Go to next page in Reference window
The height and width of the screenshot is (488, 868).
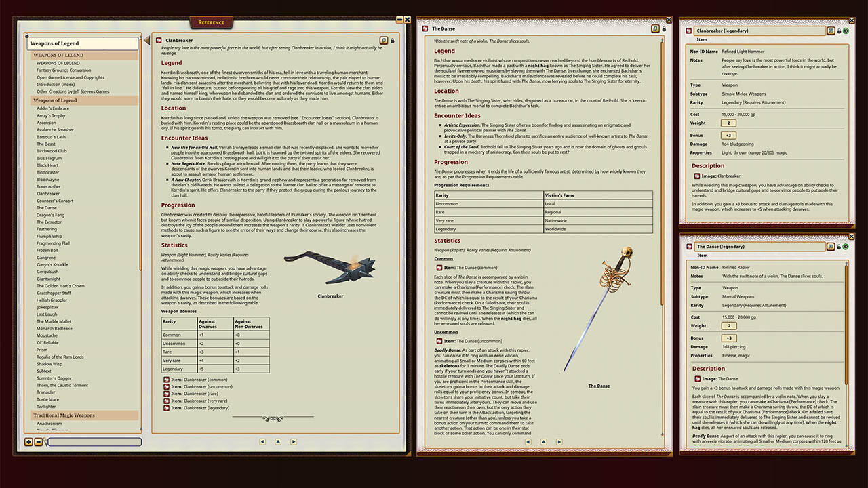click(x=294, y=441)
